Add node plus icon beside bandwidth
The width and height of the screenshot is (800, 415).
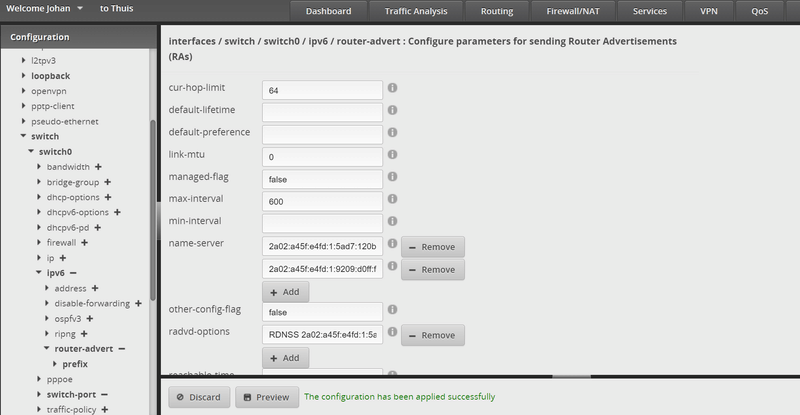tap(99, 166)
